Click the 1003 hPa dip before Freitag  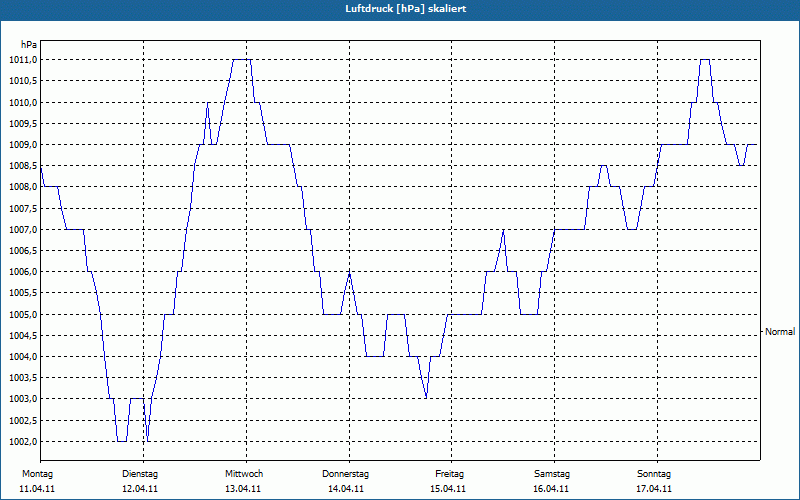pos(426,397)
